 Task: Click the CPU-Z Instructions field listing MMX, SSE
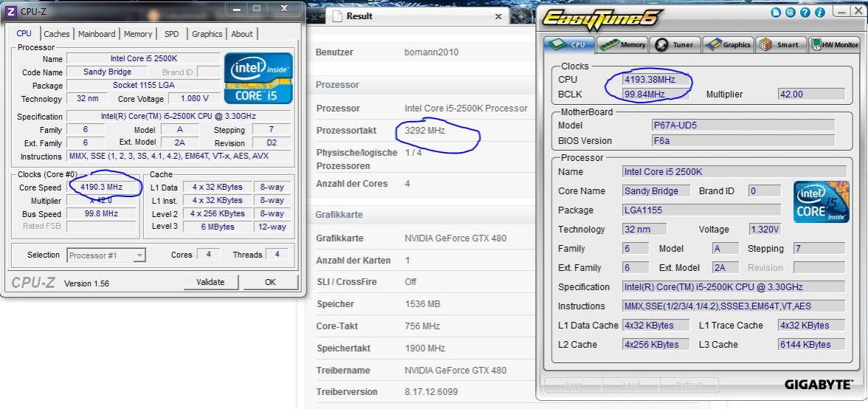(x=179, y=156)
